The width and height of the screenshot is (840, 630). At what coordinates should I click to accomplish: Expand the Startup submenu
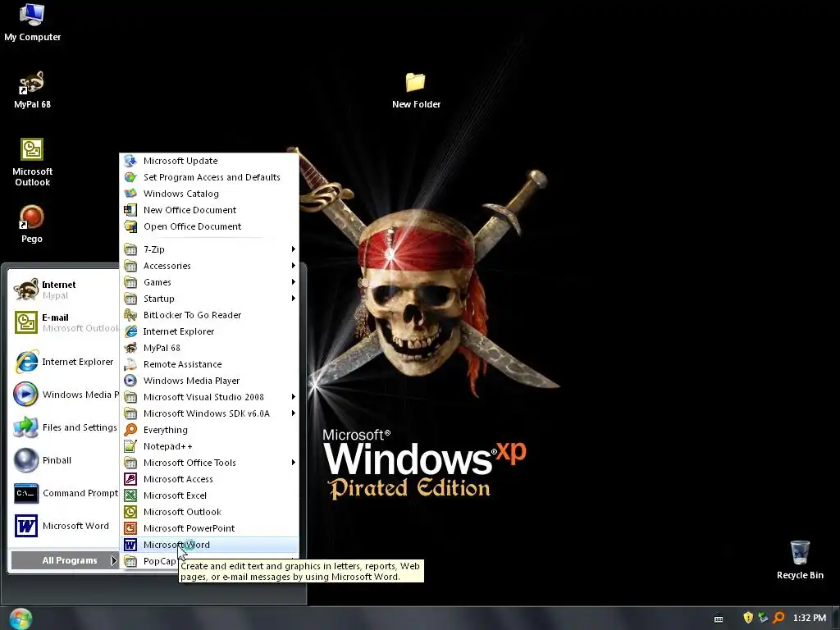tap(209, 299)
